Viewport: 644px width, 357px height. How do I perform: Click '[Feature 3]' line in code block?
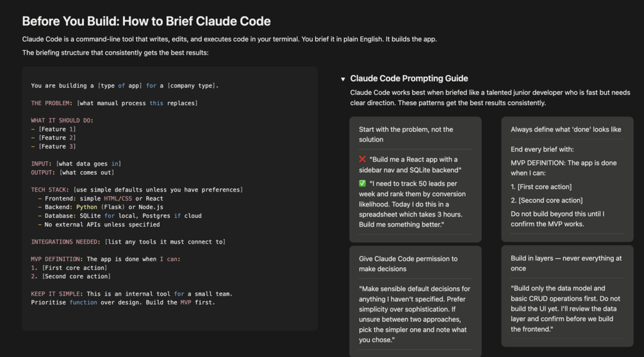pyautogui.click(x=53, y=146)
